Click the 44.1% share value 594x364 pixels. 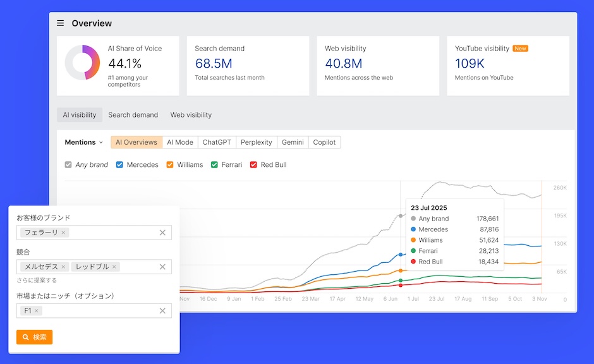tap(125, 63)
